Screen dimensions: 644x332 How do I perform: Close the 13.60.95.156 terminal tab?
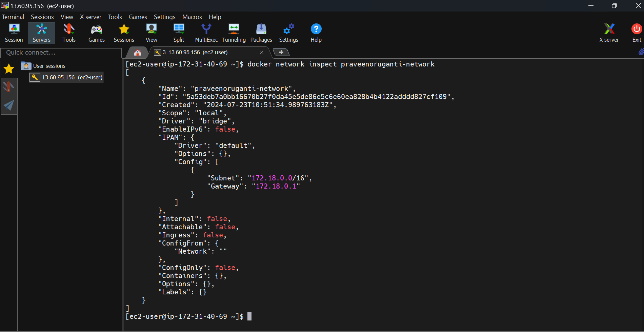(x=262, y=52)
